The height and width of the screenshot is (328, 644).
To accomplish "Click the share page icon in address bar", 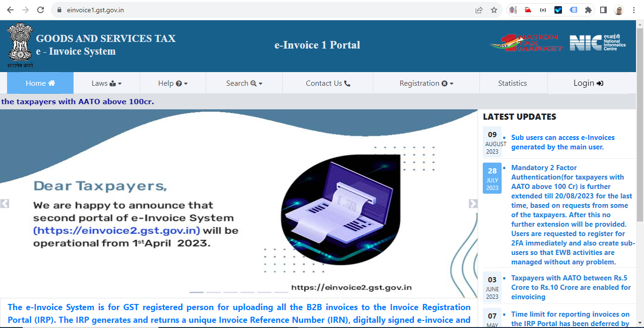I will point(479,10).
